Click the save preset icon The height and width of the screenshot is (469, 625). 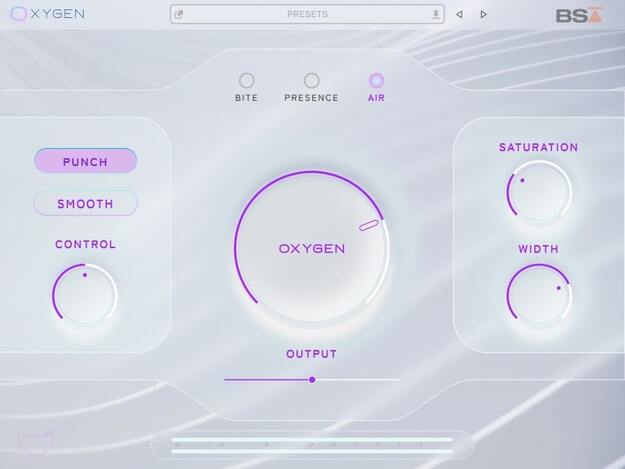(x=436, y=14)
